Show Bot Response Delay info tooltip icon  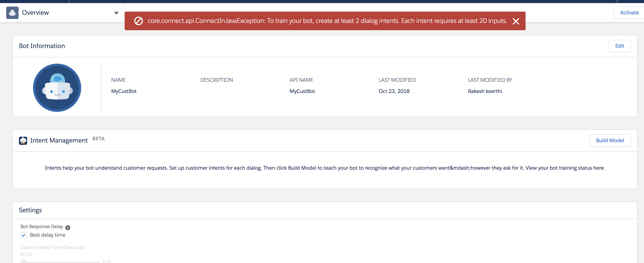(x=68, y=228)
